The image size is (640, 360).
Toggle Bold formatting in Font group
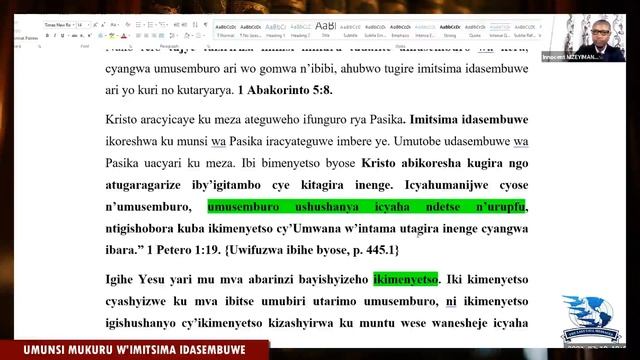47,36
